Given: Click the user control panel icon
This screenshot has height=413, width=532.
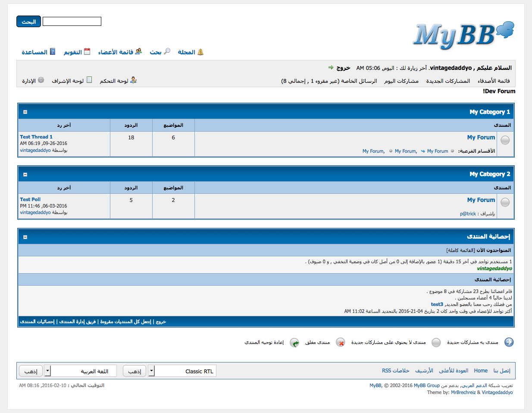Looking at the screenshot, I should [133, 80].
